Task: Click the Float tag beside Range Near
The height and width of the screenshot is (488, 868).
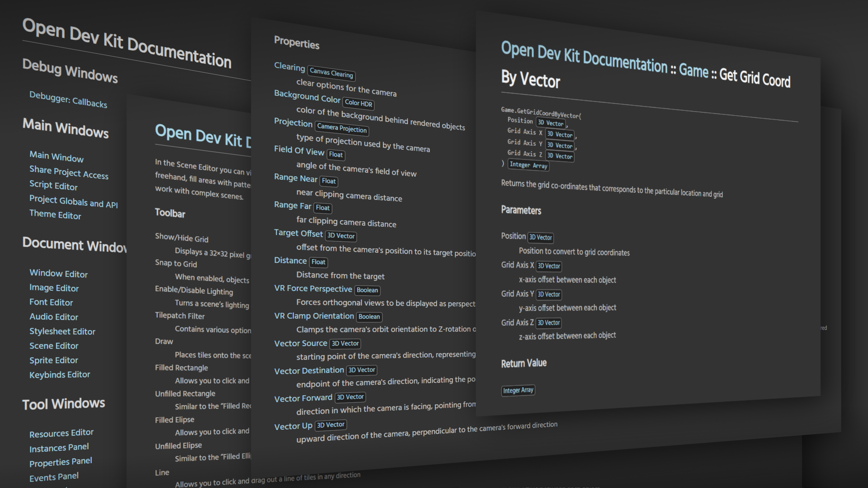Action: click(329, 181)
